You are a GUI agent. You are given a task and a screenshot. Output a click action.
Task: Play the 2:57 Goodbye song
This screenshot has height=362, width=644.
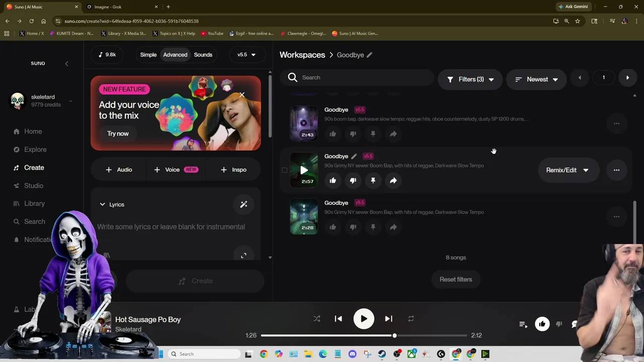304,170
